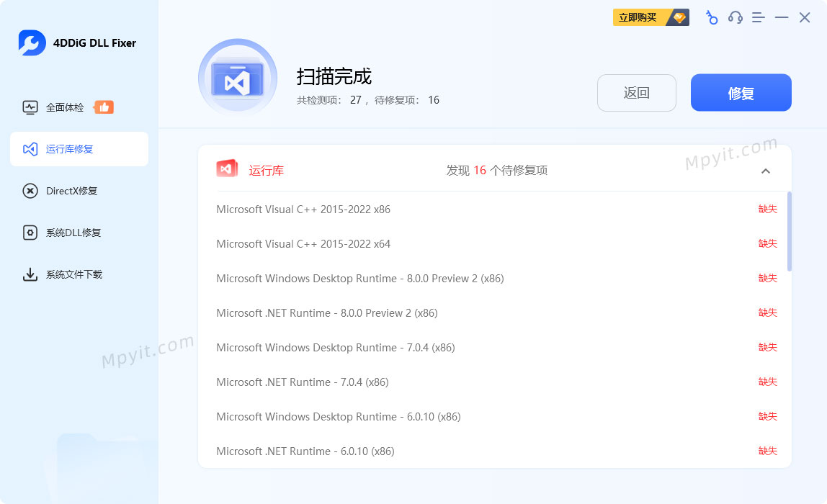The height and width of the screenshot is (504, 827).
Task: Click 缺失 status for .NET Runtime 7.0.4
Action: (767, 382)
